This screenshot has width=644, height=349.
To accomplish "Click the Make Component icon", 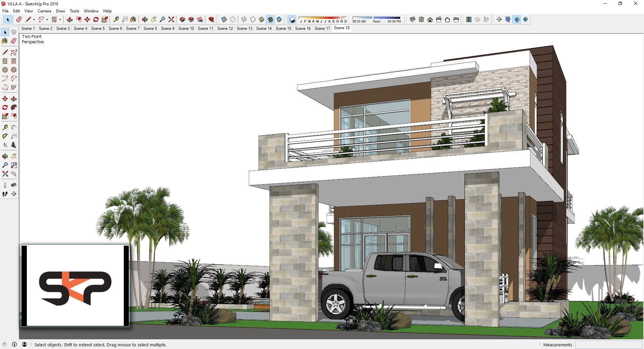I will coord(14,32).
